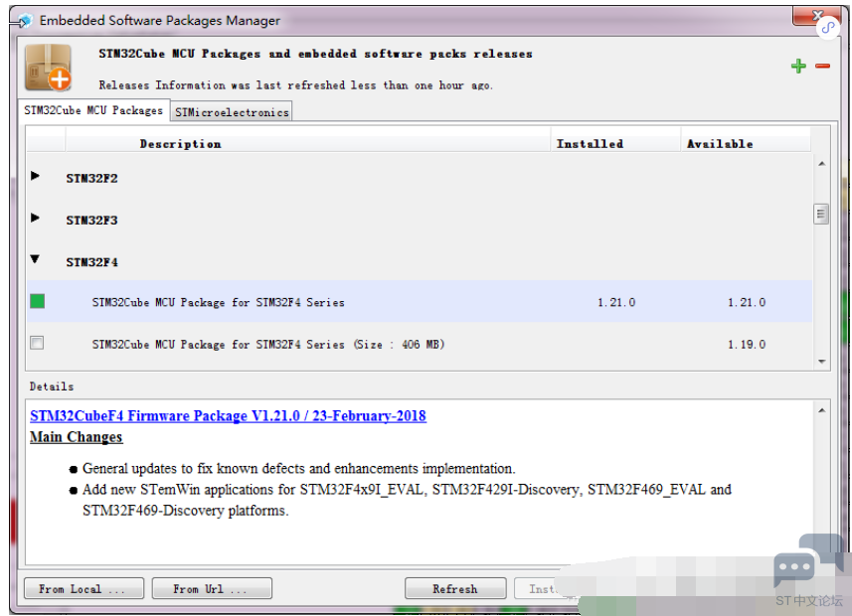852x616 pixels.
Task: Click the red minus collapse-all icon
Action: pyautogui.click(x=822, y=67)
